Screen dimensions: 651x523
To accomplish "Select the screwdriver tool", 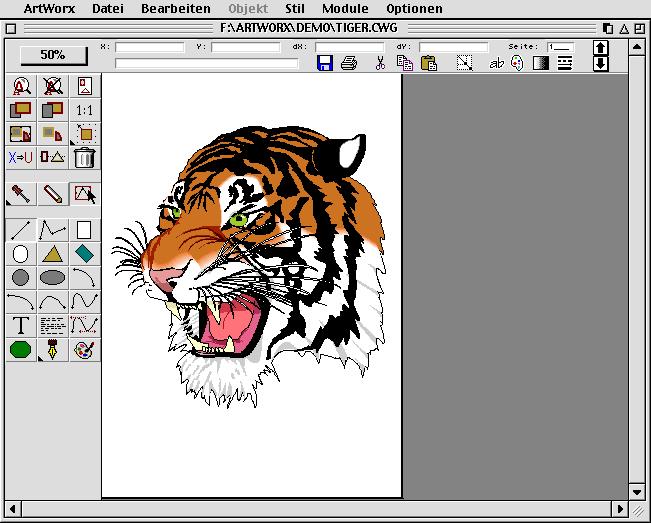I will [x=21, y=194].
